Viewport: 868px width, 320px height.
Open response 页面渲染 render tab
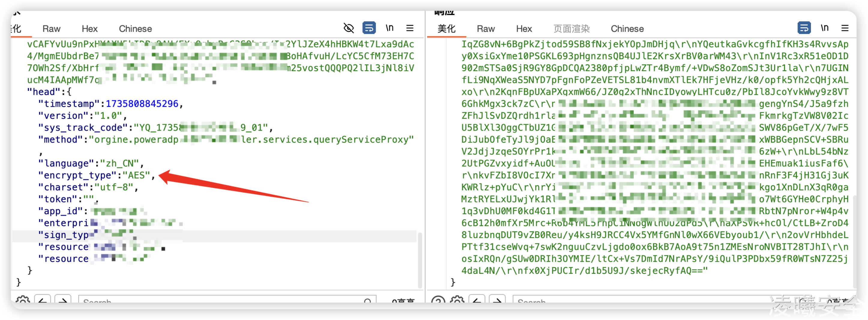click(571, 29)
